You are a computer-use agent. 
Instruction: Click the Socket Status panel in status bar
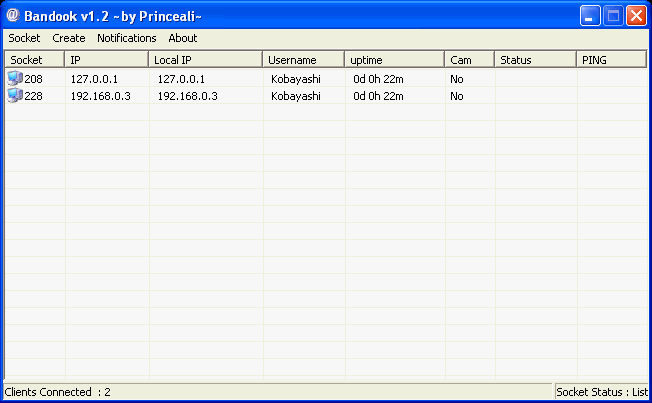point(601,392)
